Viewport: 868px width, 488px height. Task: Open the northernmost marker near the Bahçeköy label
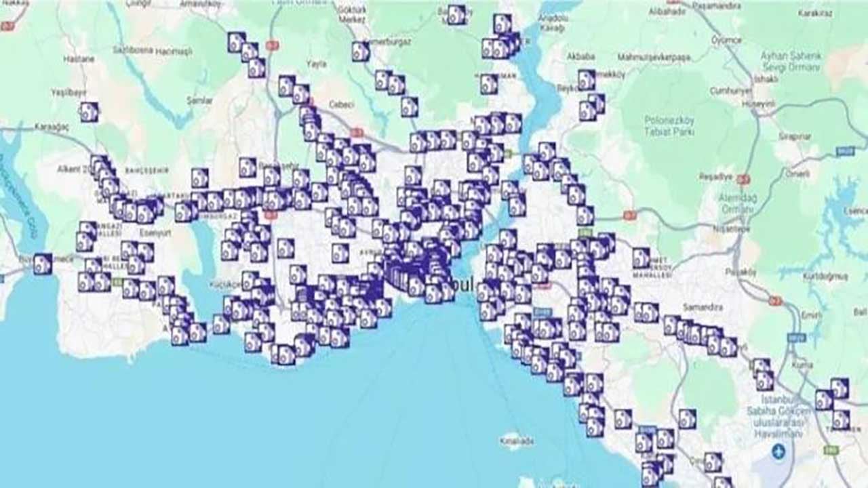(456, 15)
